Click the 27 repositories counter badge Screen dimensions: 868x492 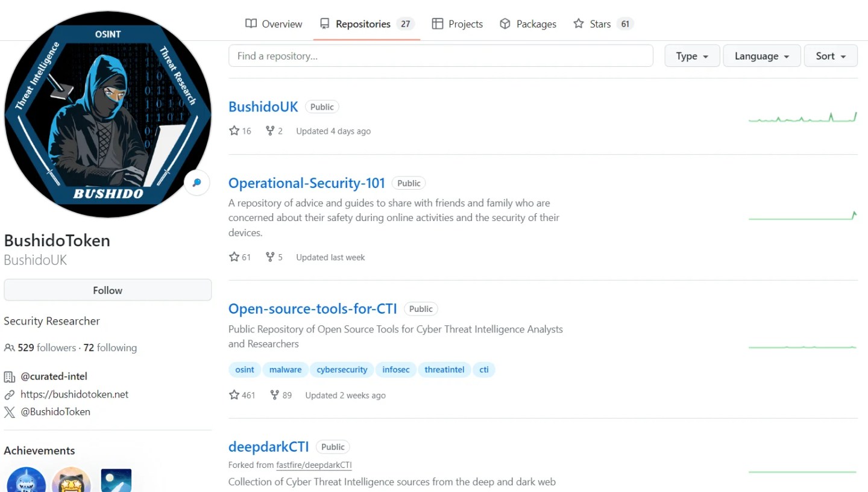click(x=406, y=24)
